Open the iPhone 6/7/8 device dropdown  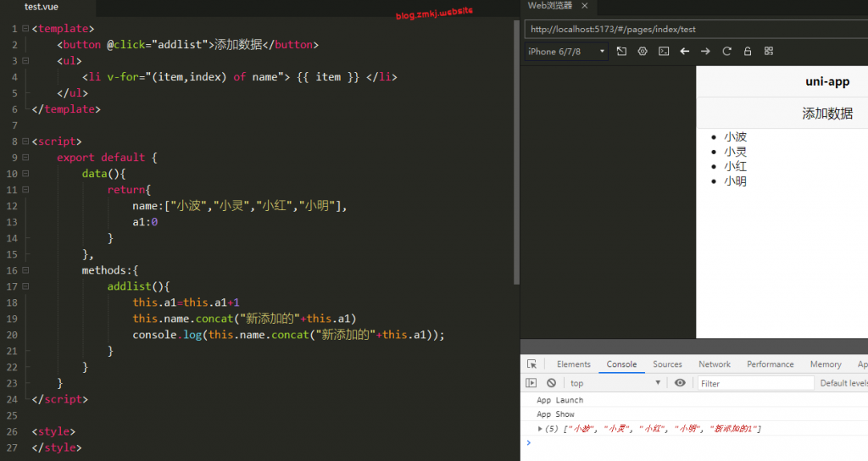click(566, 52)
